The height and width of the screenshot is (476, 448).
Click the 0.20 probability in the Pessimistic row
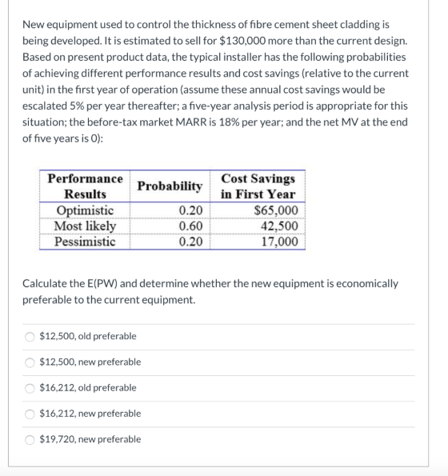click(190, 242)
